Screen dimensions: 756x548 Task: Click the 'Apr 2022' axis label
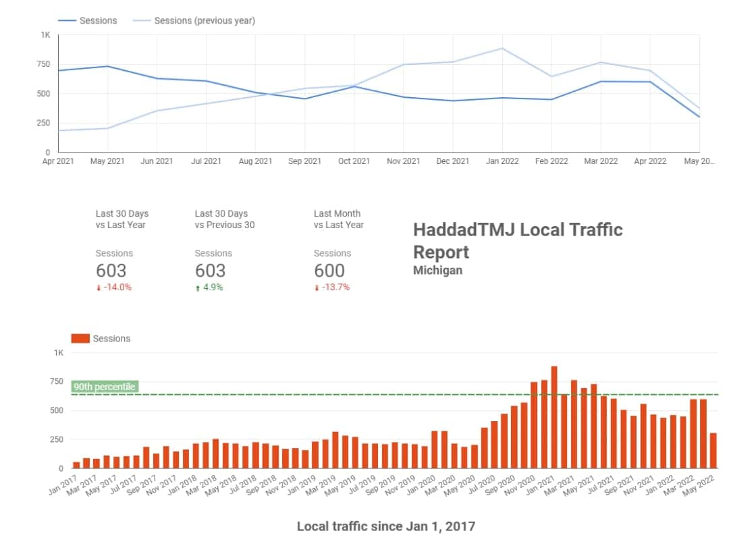tap(651, 161)
